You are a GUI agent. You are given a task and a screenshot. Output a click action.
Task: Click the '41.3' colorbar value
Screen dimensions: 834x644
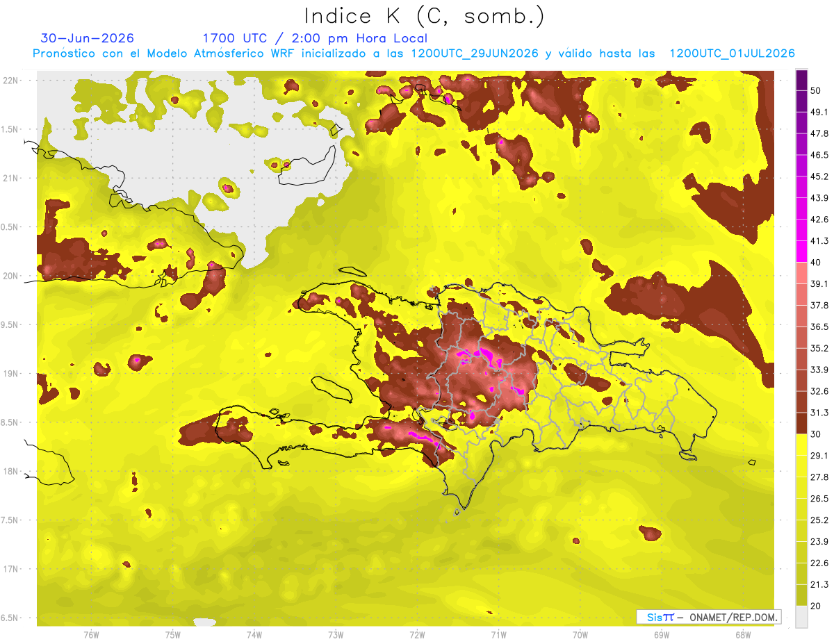click(x=819, y=241)
